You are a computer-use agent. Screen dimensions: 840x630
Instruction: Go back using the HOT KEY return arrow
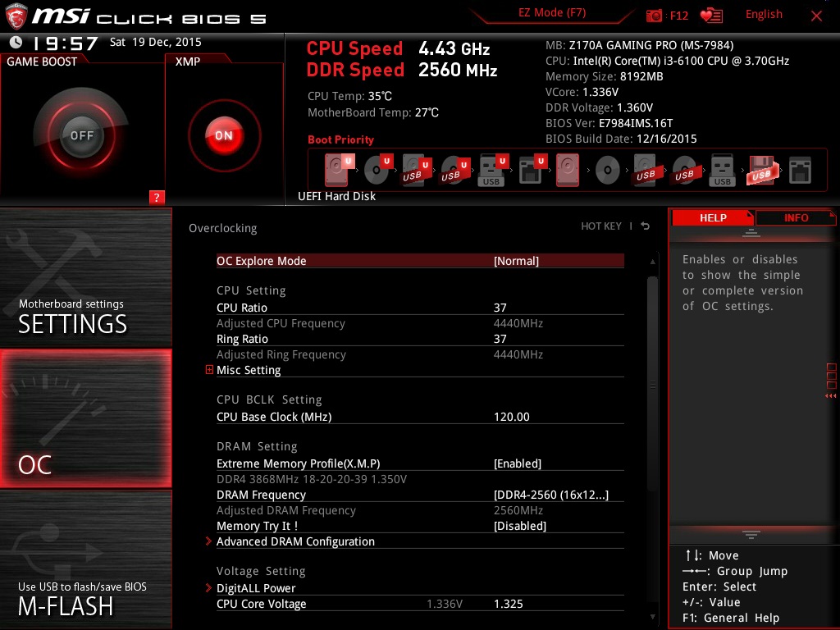point(645,226)
